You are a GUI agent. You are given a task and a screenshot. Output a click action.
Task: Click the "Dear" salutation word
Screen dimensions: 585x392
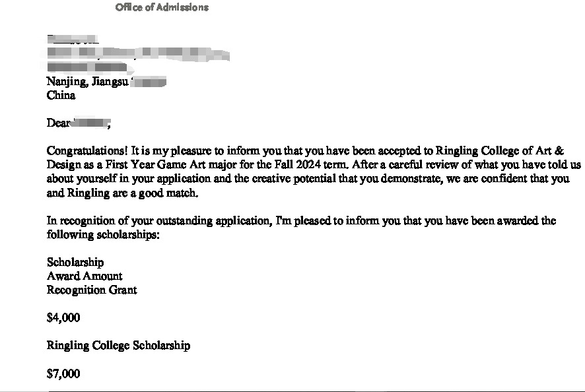coord(59,123)
